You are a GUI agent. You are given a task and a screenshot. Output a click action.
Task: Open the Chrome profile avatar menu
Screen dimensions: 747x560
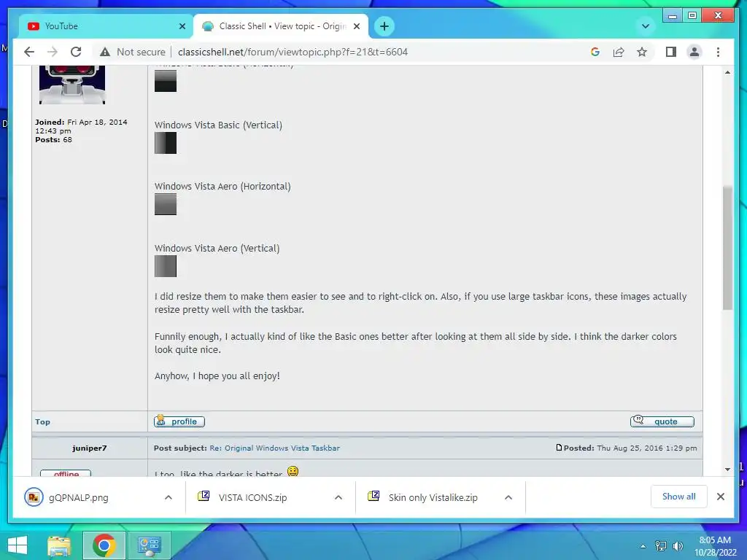[x=694, y=52]
